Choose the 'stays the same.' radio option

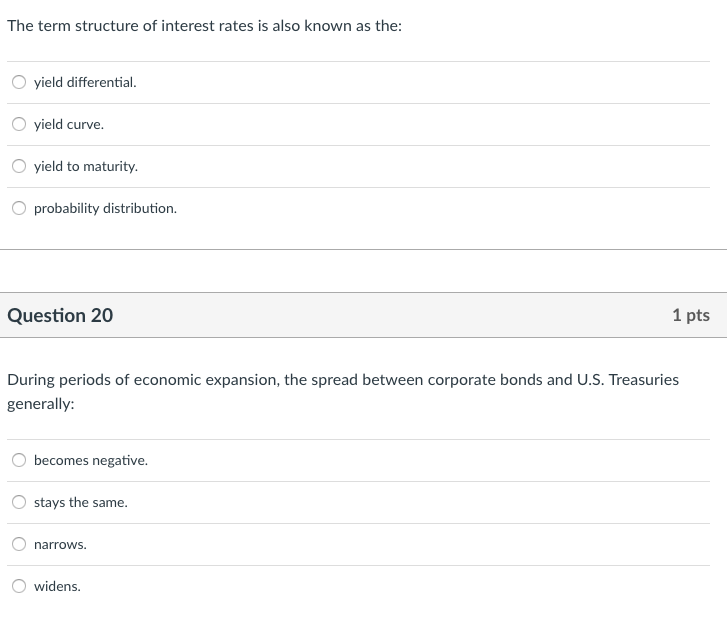19,503
